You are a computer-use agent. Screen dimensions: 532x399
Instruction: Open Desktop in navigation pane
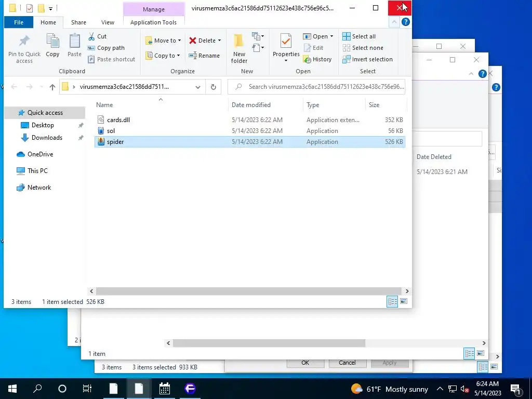[43, 125]
